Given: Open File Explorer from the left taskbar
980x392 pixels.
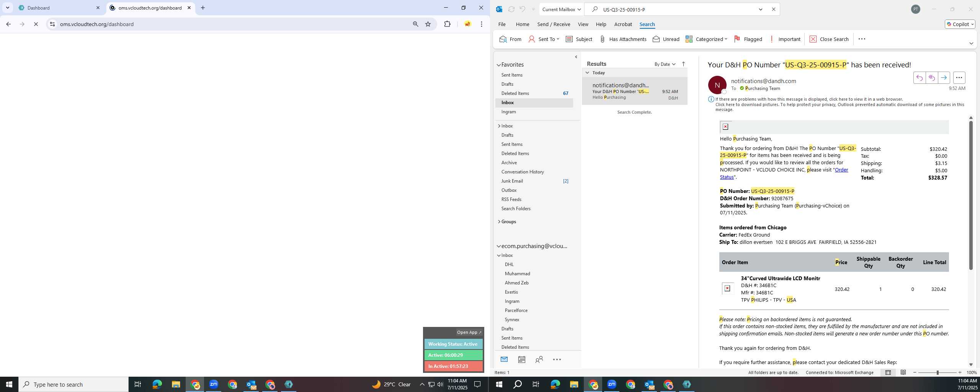Looking at the screenshot, I should click(176, 384).
